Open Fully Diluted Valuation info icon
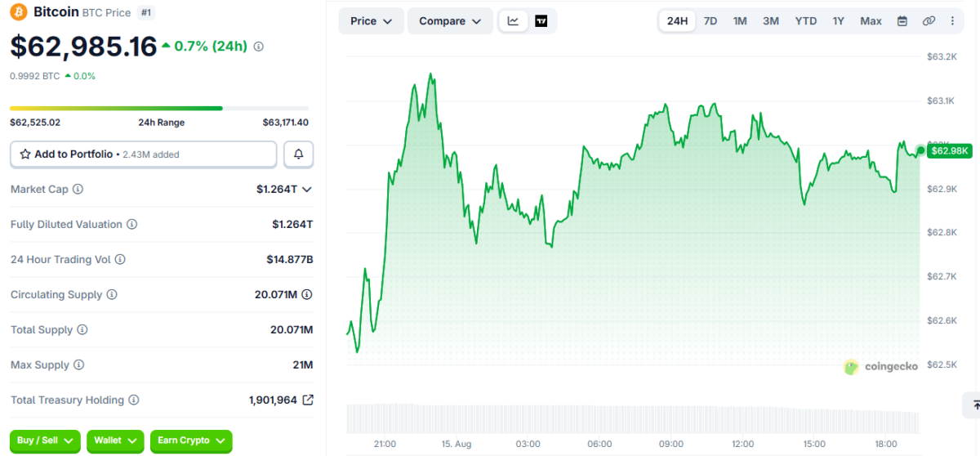 coord(132,224)
